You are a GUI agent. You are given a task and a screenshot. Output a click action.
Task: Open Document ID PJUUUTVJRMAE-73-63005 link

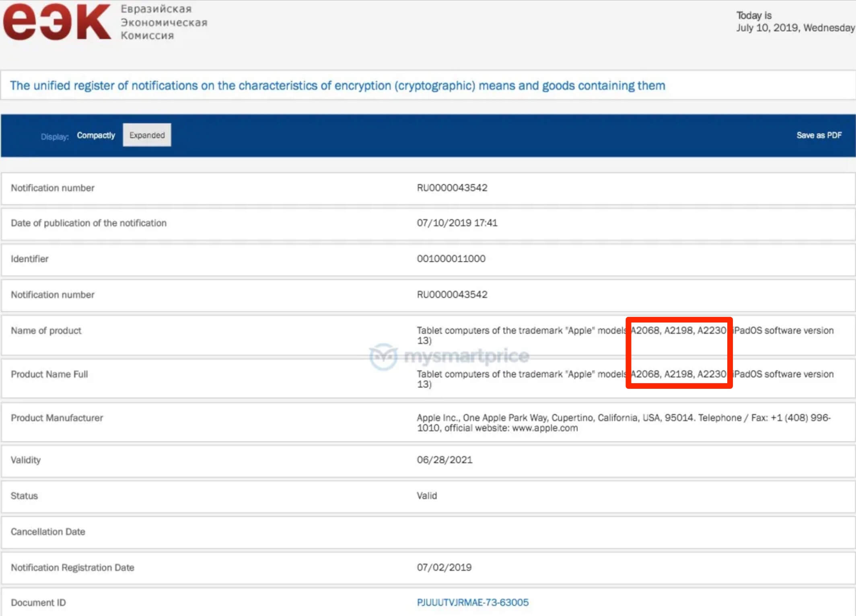tap(473, 602)
